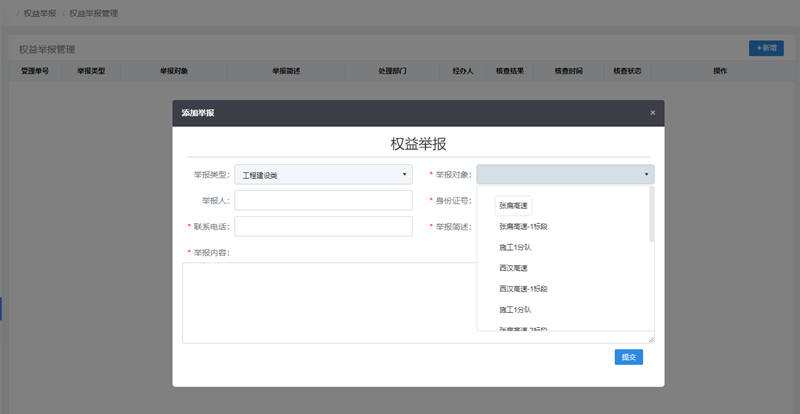Pick 施工1分队 listed just above 西汉高速
Screen dimensions: 800x414
[x=517, y=247]
